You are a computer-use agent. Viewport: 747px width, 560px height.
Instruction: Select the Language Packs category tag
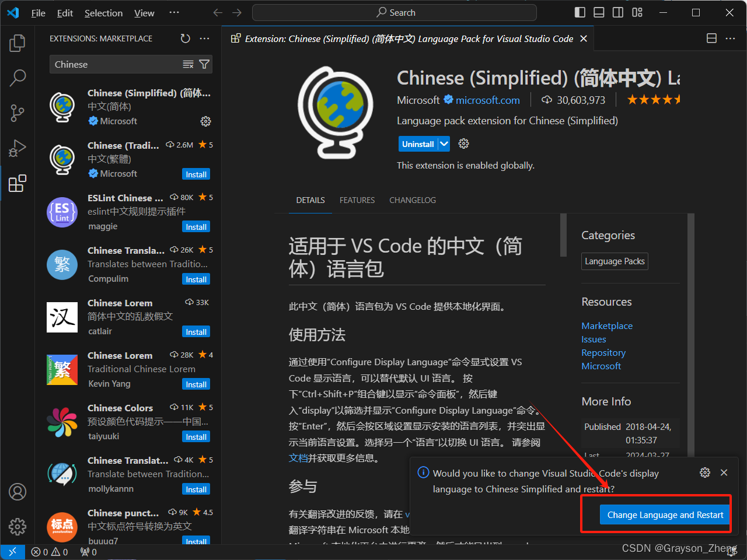pos(615,261)
